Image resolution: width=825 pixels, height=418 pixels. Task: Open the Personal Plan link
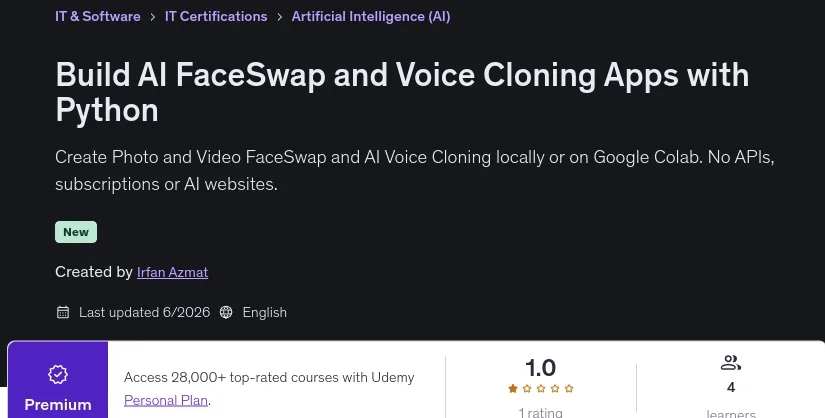pos(166,400)
